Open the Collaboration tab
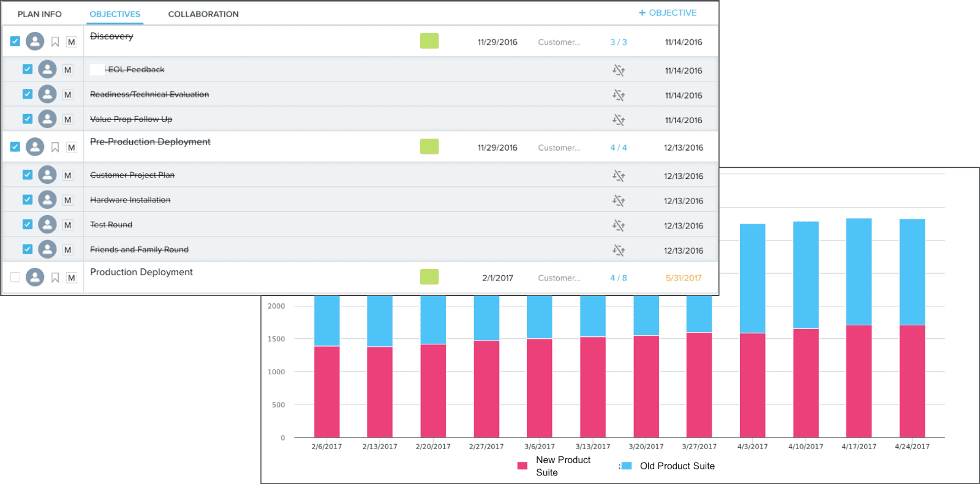 tap(203, 14)
